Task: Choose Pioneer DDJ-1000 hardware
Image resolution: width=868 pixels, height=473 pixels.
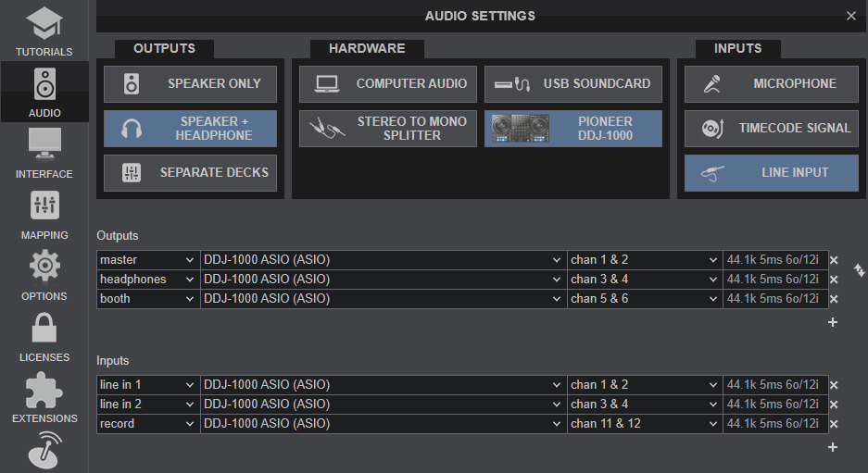Action: [573, 129]
